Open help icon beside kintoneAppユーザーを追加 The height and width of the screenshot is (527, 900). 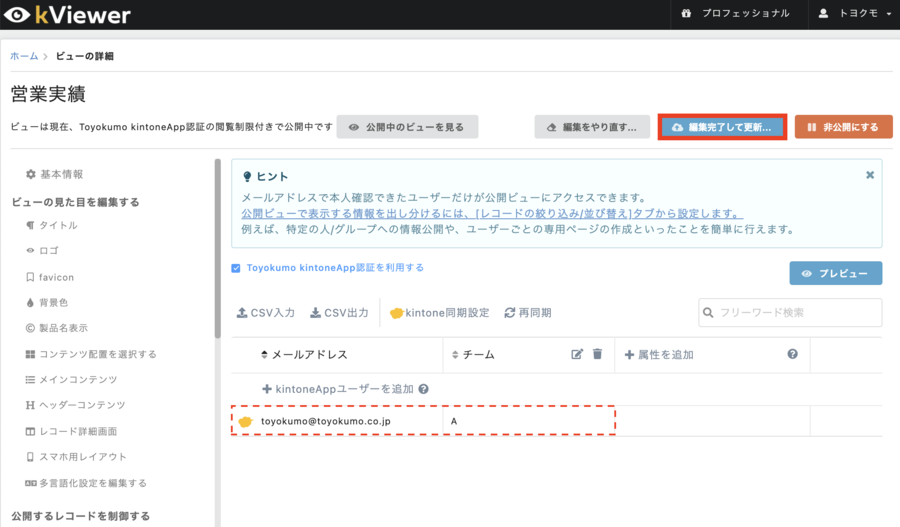[424, 389]
